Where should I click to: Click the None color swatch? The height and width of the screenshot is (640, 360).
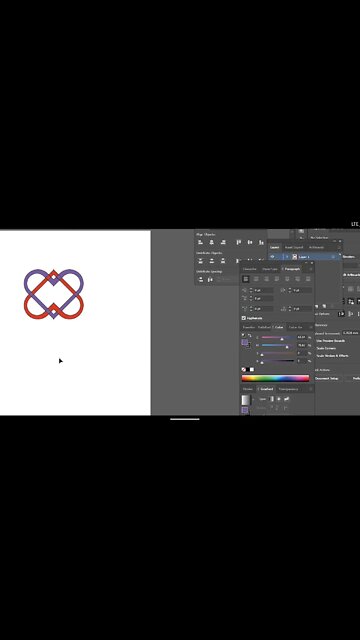point(244,370)
